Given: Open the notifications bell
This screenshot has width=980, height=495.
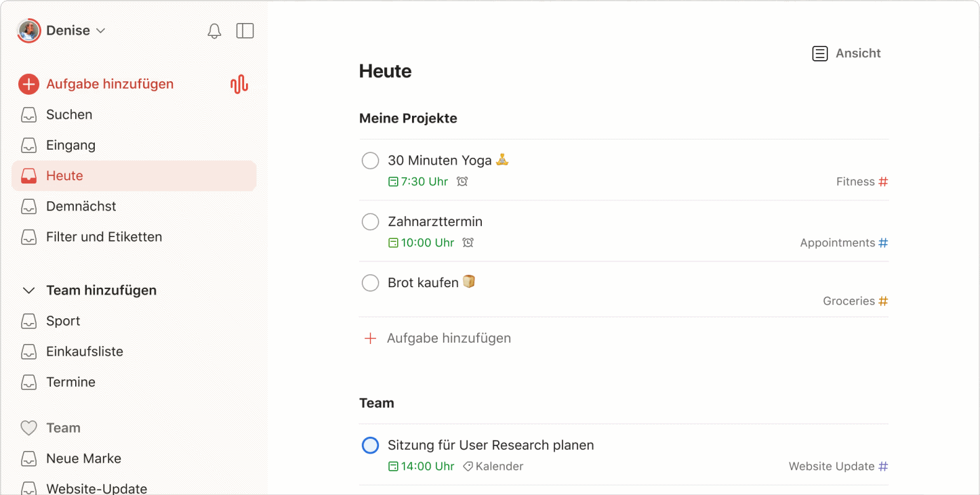Looking at the screenshot, I should tap(214, 31).
